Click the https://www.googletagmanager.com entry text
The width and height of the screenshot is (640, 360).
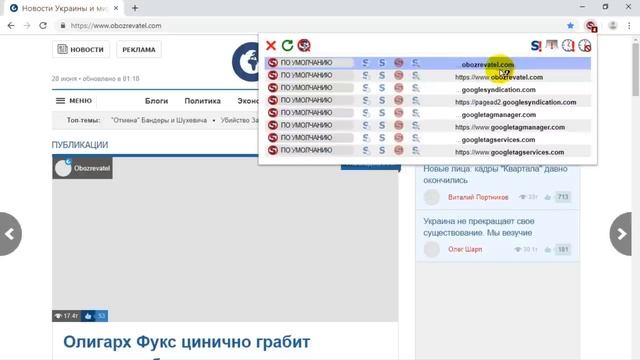click(510, 127)
